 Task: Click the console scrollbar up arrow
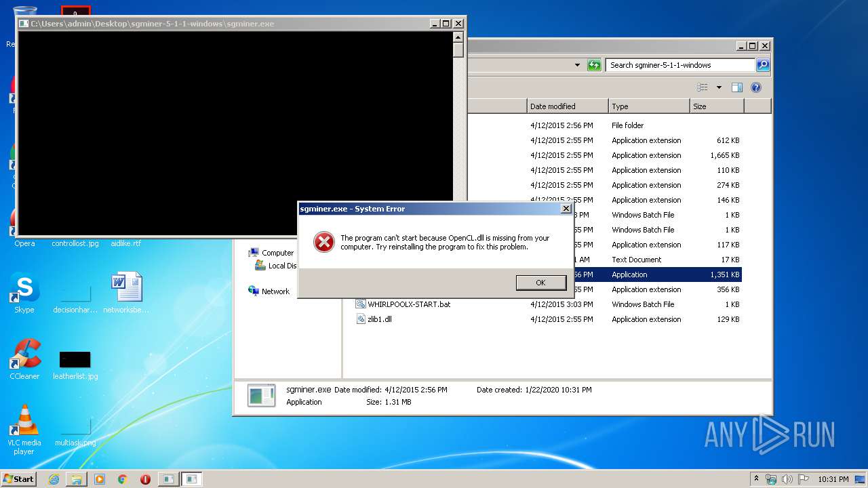point(458,37)
